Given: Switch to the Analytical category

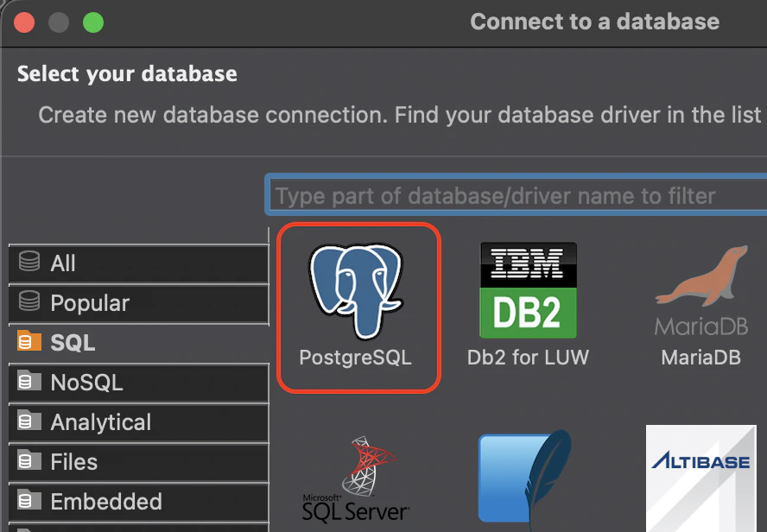Looking at the screenshot, I should pos(139,422).
